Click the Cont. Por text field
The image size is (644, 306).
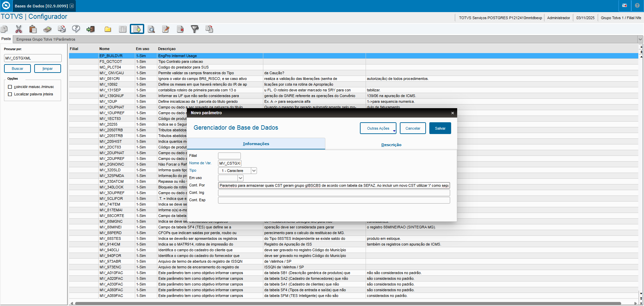tap(334, 185)
